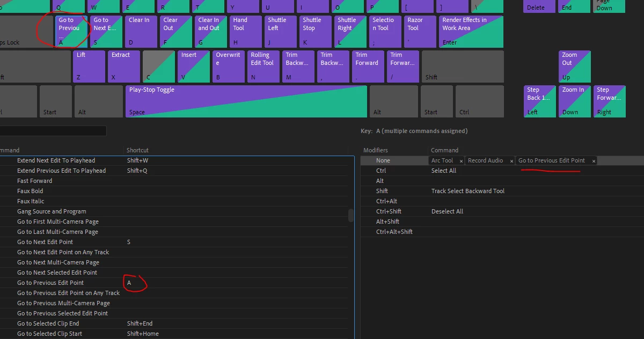Click the Play-Stop Toggle Space key

246,101
